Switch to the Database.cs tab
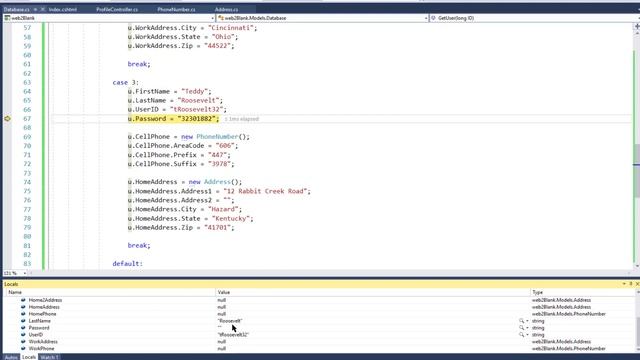The image size is (640, 360). [x=17, y=9]
